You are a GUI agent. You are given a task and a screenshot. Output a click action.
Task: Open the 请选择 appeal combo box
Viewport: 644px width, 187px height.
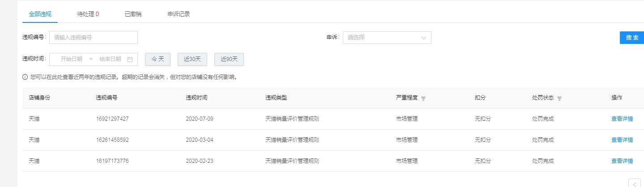coord(387,38)
